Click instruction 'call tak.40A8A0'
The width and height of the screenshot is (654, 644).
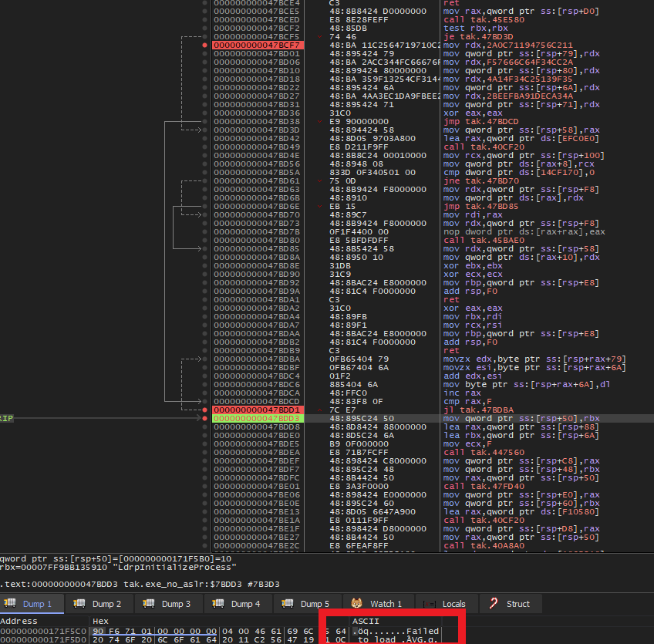(x=484, y=545)
